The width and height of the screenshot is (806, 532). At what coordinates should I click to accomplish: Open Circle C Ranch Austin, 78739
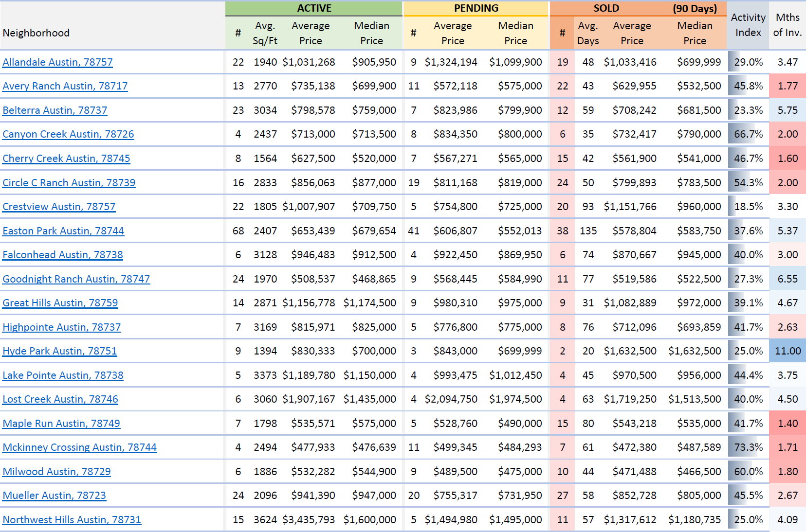pos(69,183)
